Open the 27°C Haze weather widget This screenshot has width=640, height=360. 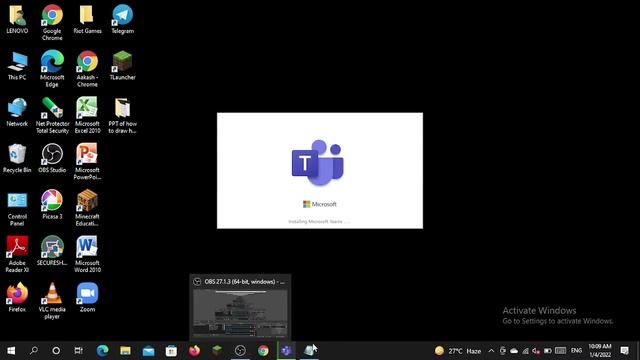tap(458, 351)
